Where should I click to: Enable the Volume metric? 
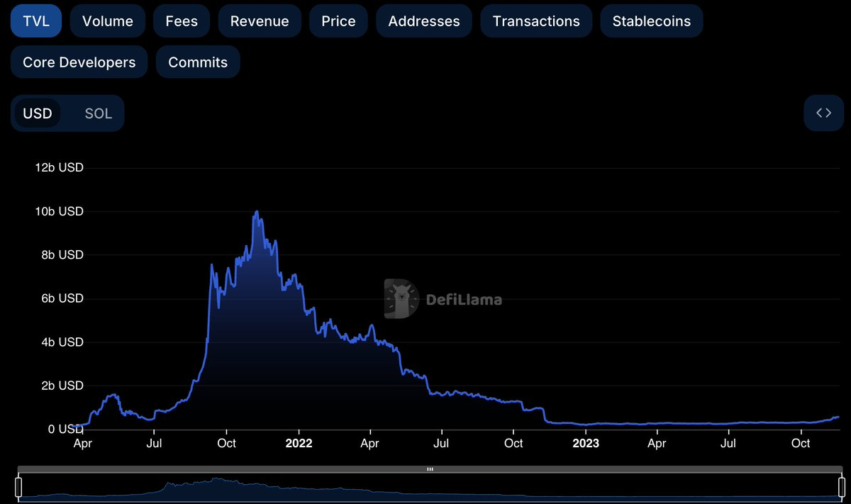(108, 21)
